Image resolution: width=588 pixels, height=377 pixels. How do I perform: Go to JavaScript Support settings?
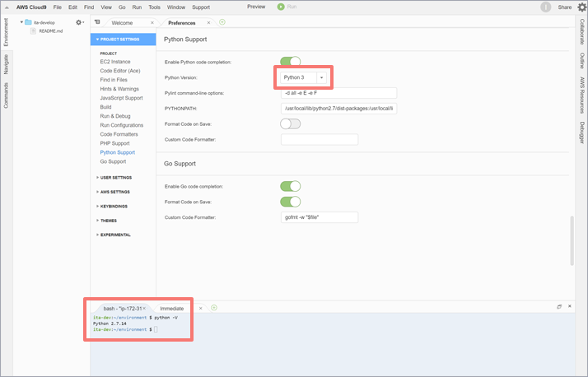point(121,98)
